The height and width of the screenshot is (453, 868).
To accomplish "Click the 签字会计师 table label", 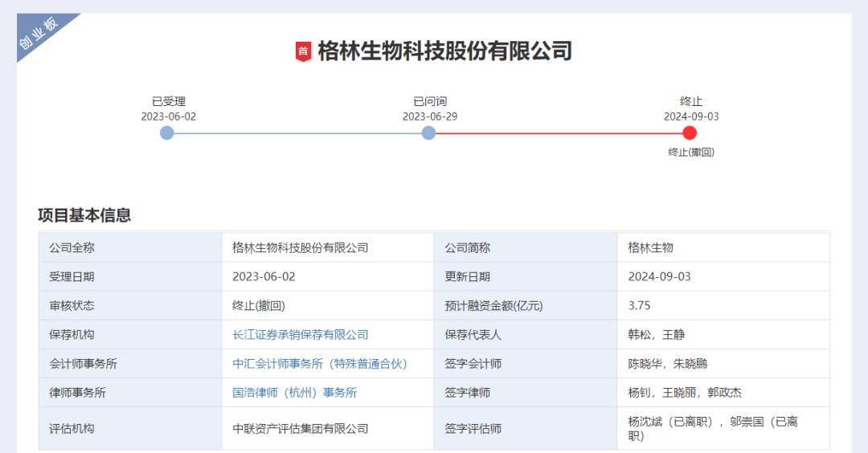I will coord(473,363).
